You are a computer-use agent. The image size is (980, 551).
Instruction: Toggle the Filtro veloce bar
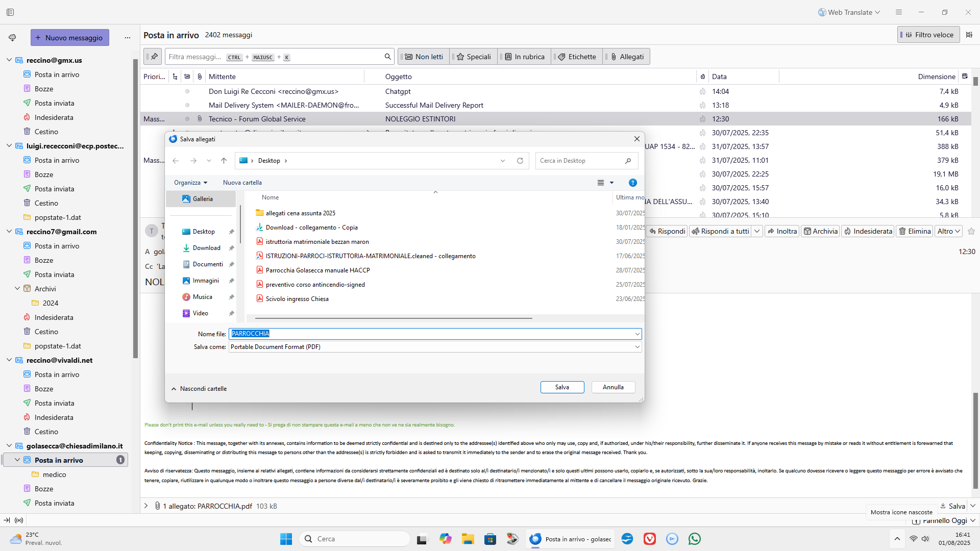pos(928,35)
